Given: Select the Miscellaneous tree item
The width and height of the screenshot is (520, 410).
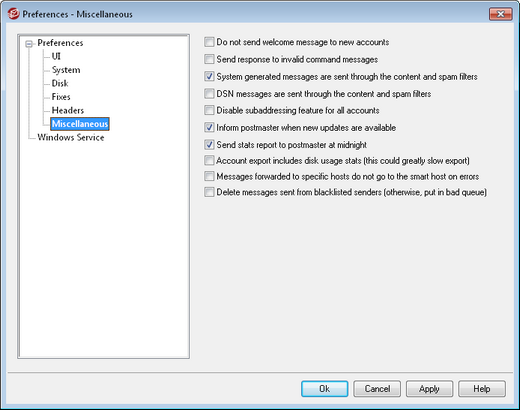Looking at the screenshot, I should pyautogui.click(x=80, y=124).
